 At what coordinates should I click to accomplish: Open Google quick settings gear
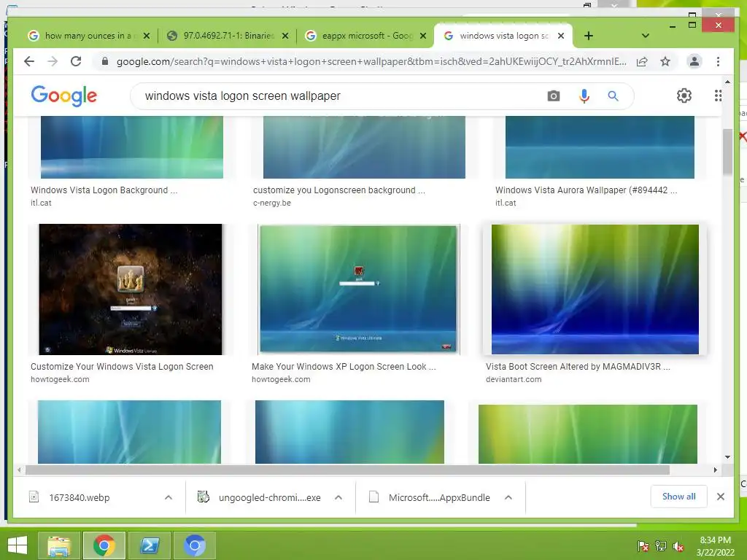click(x=684, y=96)
